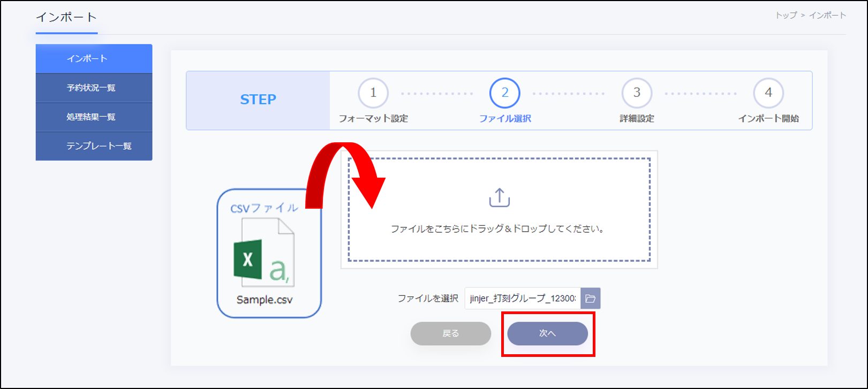Open テンプレート一覧 sidebar item
The image size is (868, 389).
(94, 146)
